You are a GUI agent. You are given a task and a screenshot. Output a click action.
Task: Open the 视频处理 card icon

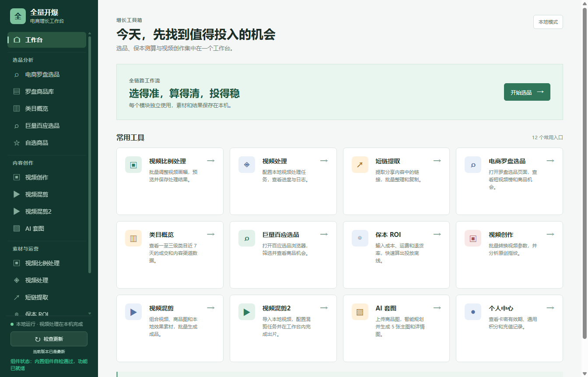(x=247, y=165)
